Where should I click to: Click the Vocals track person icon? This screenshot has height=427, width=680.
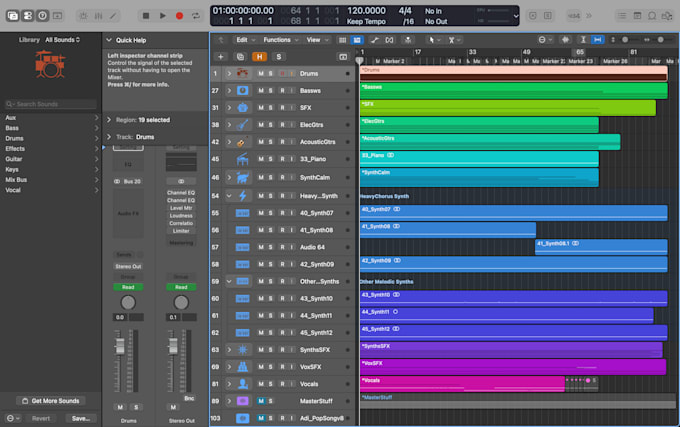tap(242, 384)
